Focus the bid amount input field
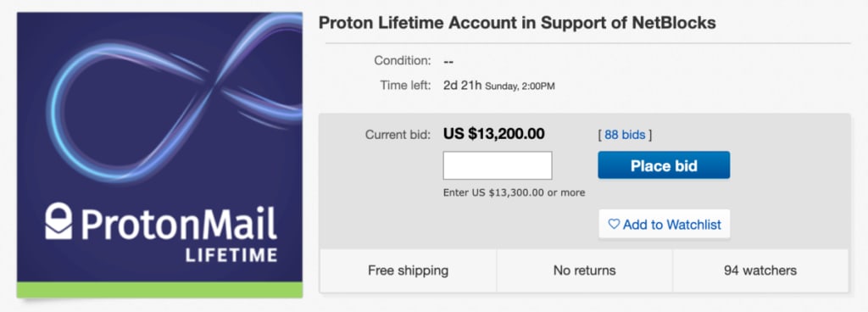Viewport: 868px width, 312px height. 498,165
